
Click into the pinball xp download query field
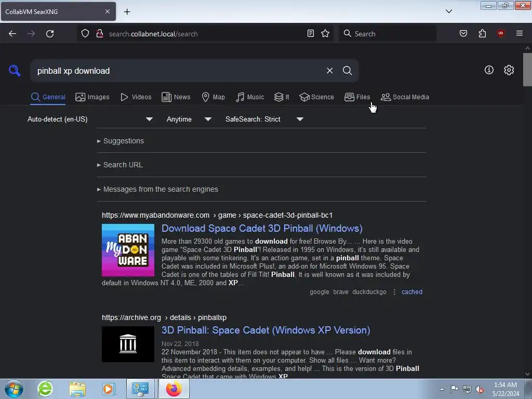tap(177, 71)
